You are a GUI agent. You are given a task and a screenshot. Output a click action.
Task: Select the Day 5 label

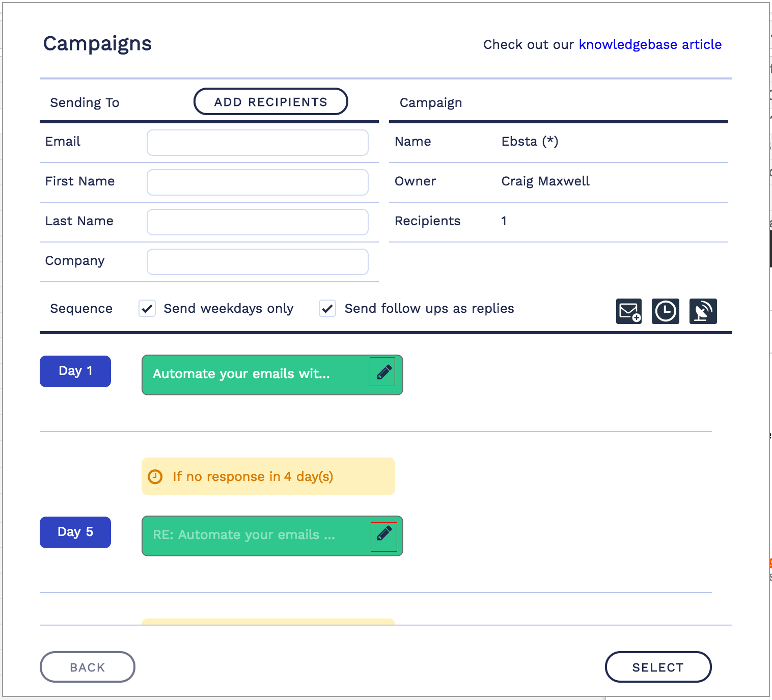[x=75, y=532]
